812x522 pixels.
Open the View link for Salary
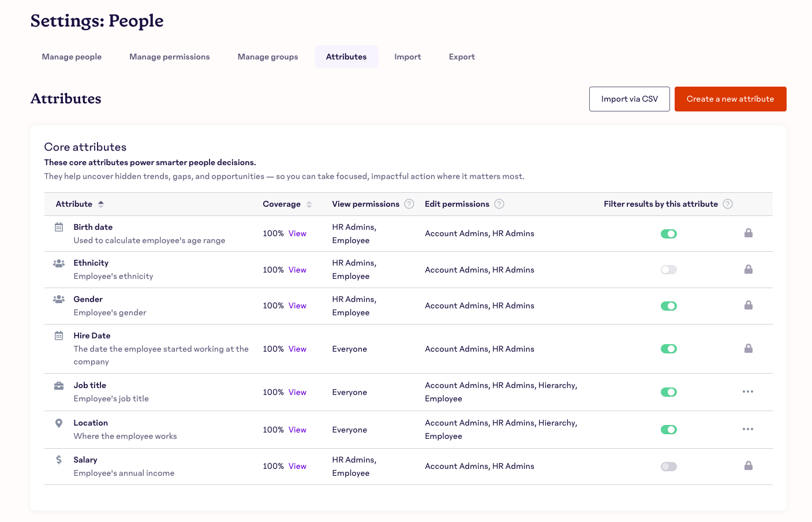[x=297, y=466]
